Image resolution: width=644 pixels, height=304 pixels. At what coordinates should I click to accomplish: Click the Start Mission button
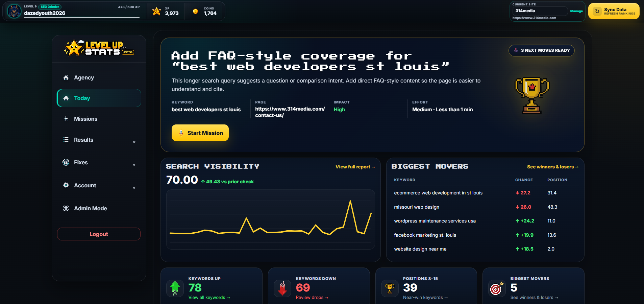click(200, 133)
